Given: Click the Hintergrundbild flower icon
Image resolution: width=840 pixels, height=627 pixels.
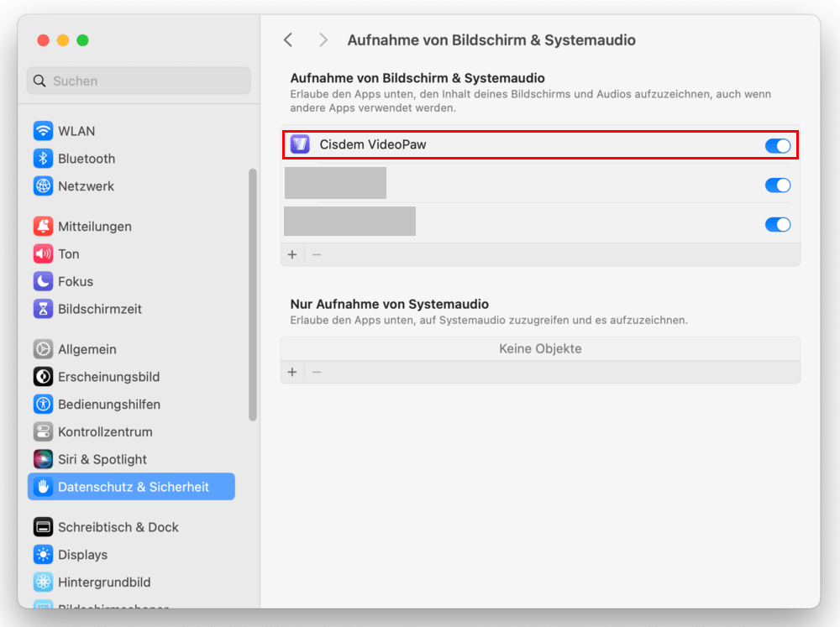Looking at the screenshot, I should [43, 582].
